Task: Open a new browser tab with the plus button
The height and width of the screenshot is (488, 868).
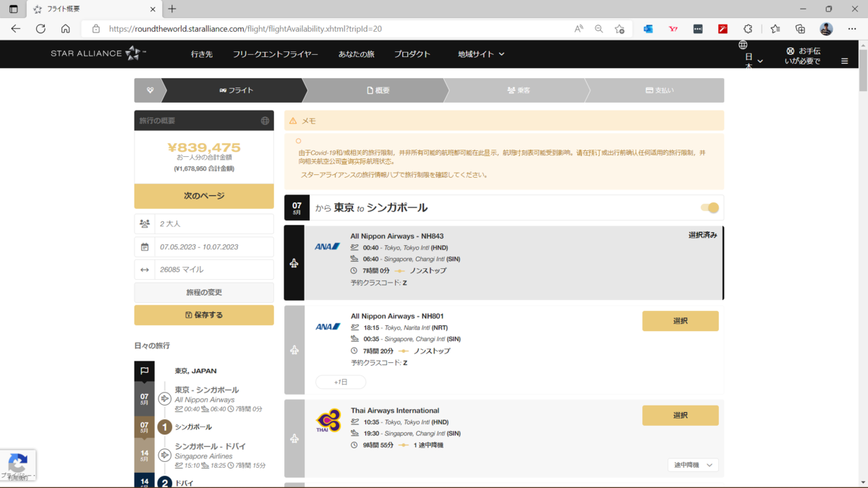Action: point(172,9)
